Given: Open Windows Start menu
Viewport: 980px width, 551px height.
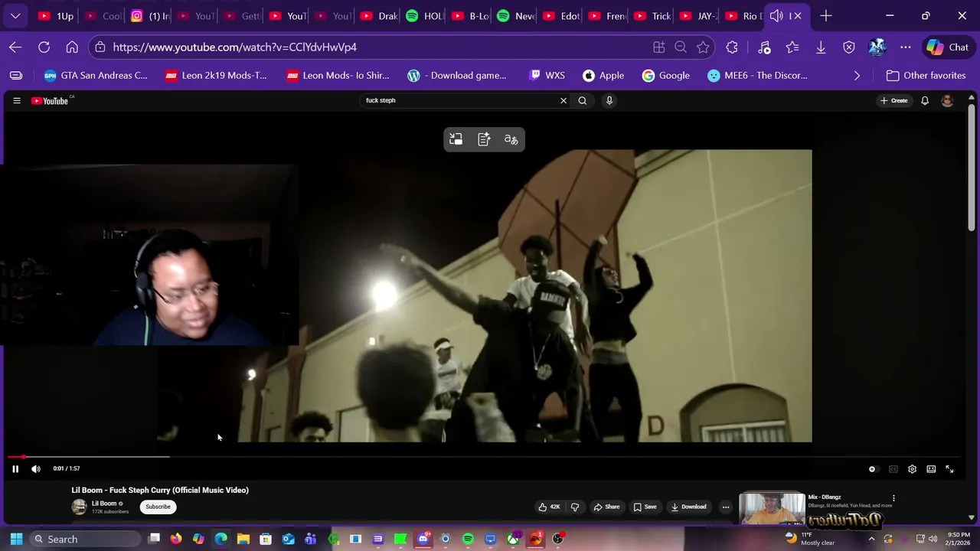Looking at the screenshot, I should click(16, 540).
